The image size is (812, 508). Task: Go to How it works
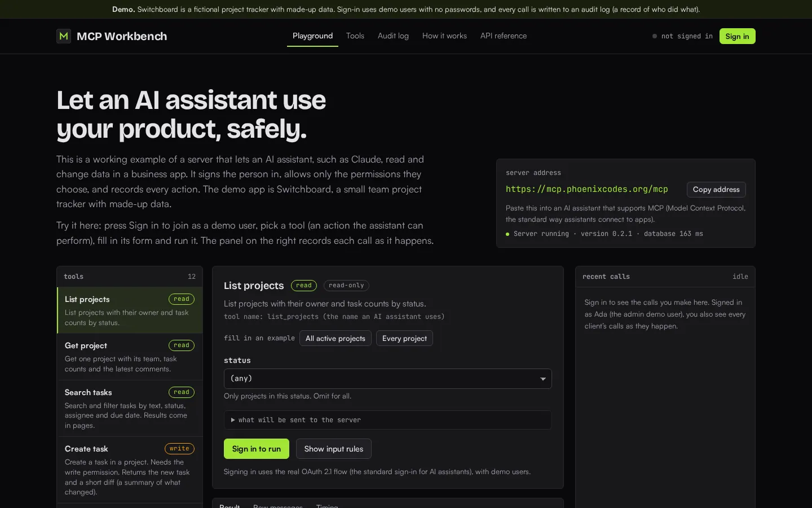(444, 36)
